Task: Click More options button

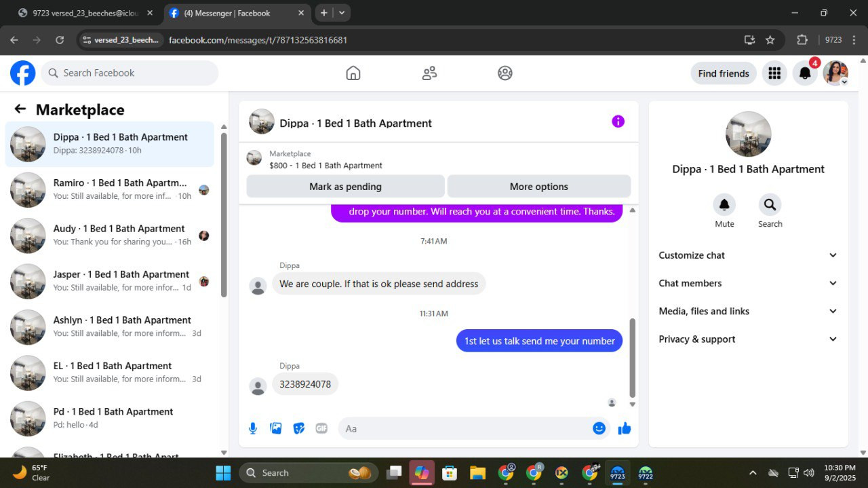Action: pos(539,187)
